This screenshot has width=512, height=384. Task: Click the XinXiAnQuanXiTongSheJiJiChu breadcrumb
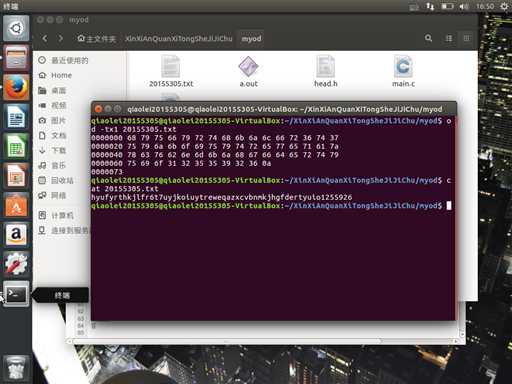[x=179, y=39]
